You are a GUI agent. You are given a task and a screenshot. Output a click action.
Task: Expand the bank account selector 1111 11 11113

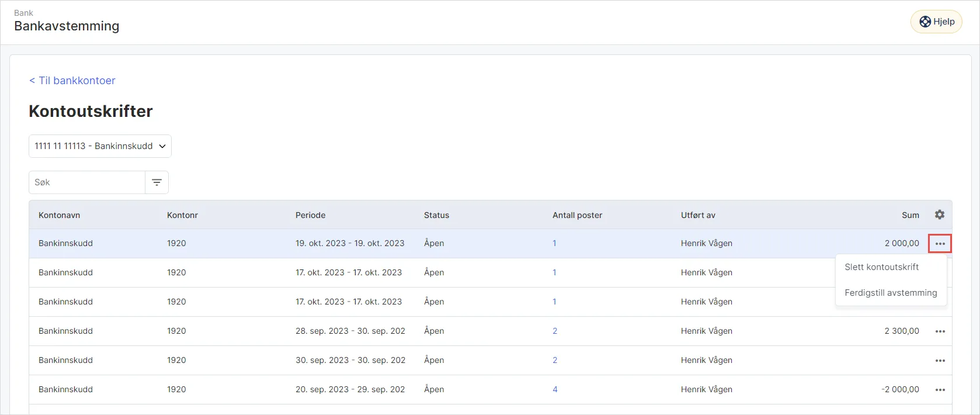(x=100, y=146)
